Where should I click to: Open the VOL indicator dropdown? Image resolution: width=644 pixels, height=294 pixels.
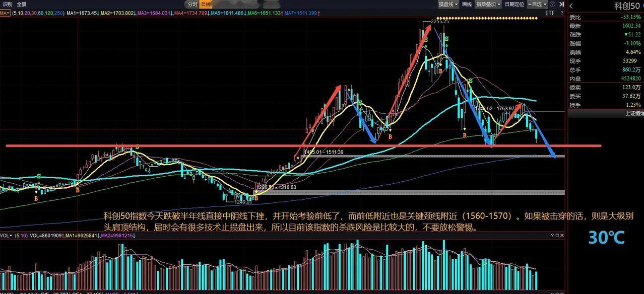click(6, 235)
